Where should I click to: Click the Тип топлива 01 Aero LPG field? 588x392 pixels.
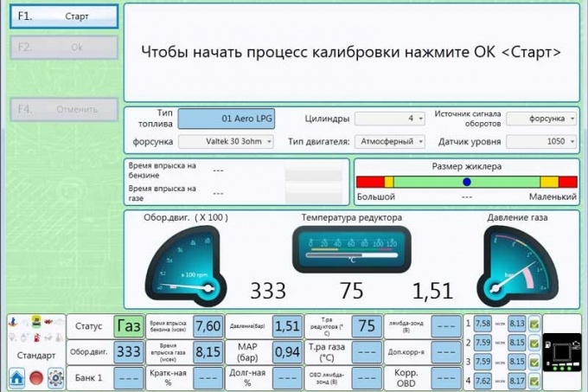coord(227,119)
